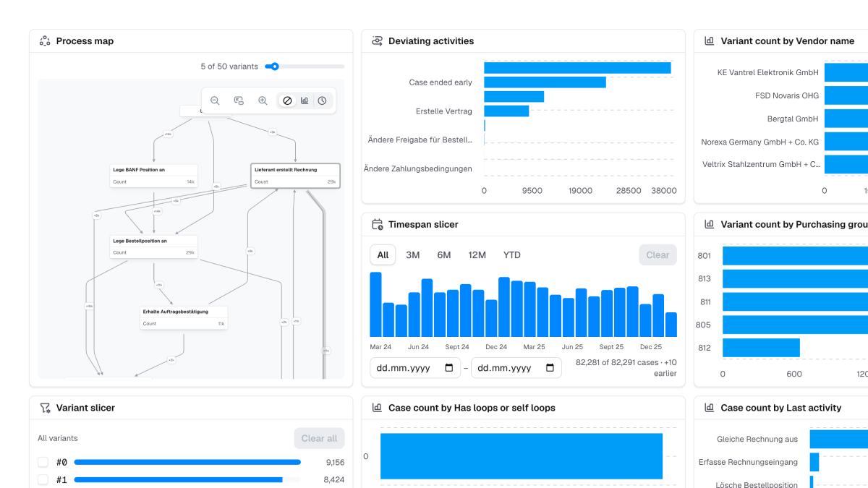Click the Process map panel icon
The width and height of the screenshot is (868, 488).
45,41
